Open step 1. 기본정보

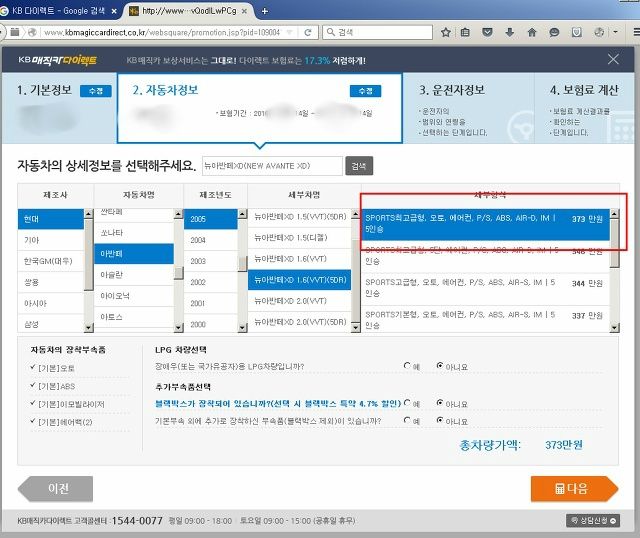coord(44,90)
